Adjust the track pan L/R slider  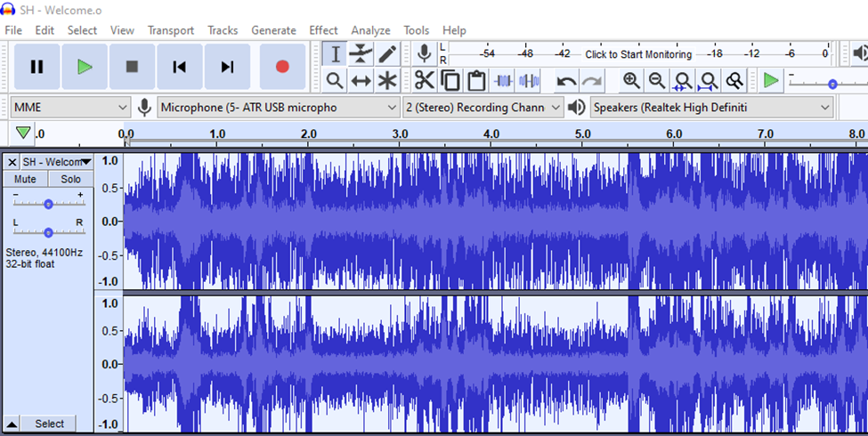click(x=49, y=232)
